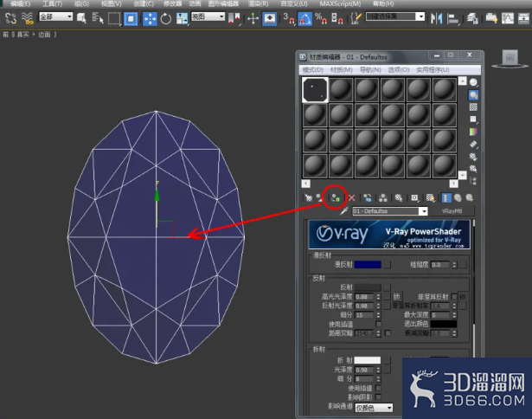Click the Get Material icon
Image resolution: width=532 pixels, height=419 pixels.
coord(308,197)
